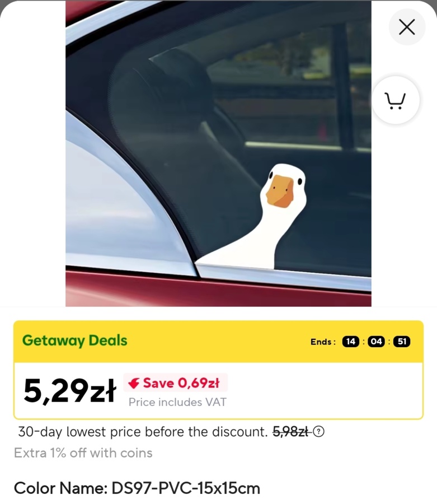
Task: Select the 5,29zł current price
Action: (x=70, y=391)
